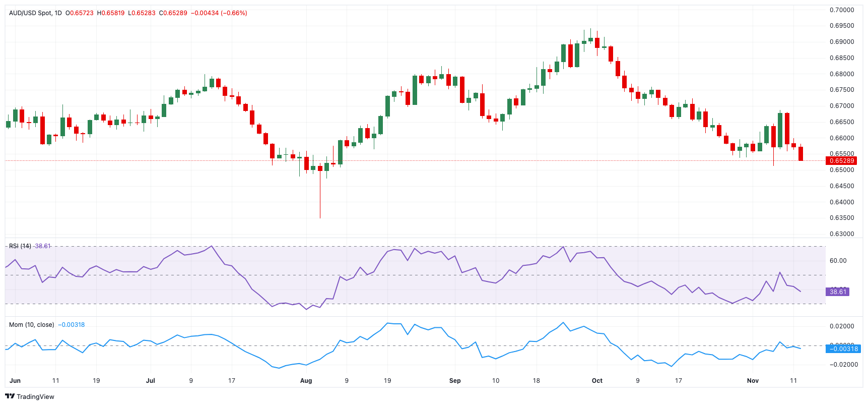Select the Aug label on the time axis
The height and width of the screenshot is (405, 868).
click(306, 381)
